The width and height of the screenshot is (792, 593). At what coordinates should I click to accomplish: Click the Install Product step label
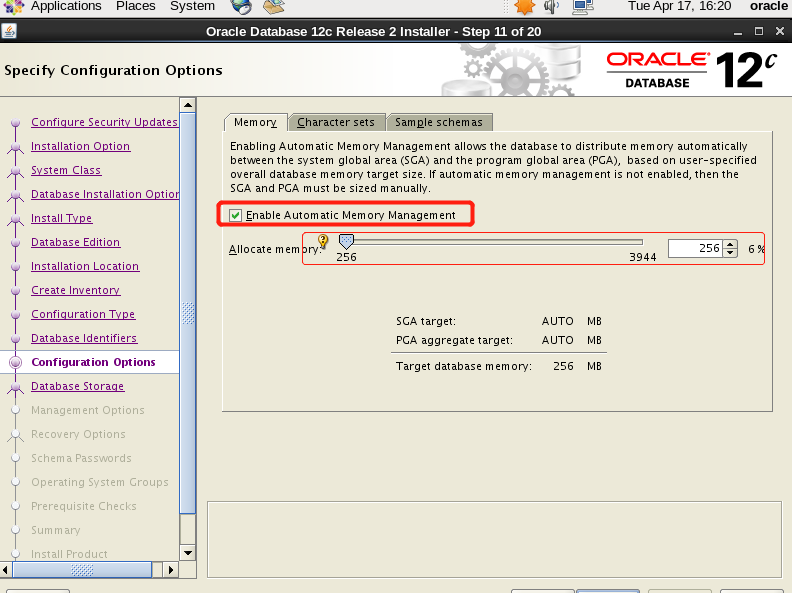[69, 554]
